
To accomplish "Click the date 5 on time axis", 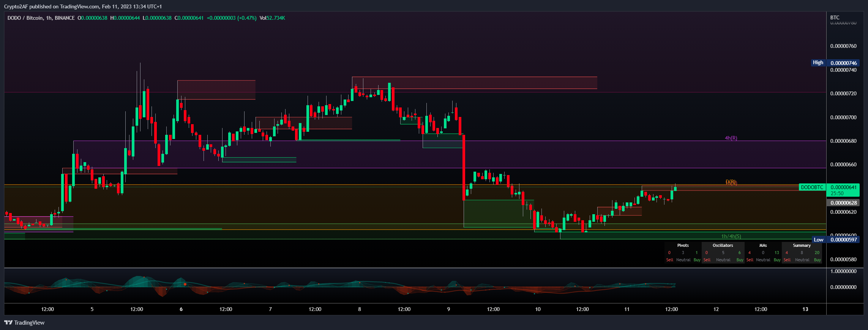I will pyautogui.click(x=92, y=309).
